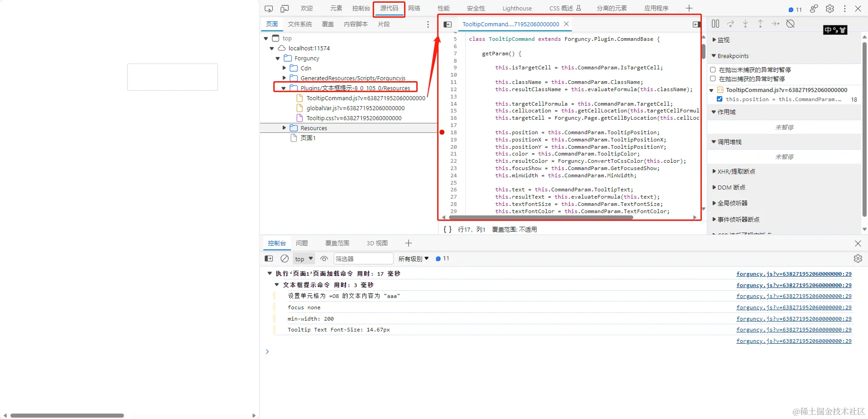The height and width of the screenshot is (419, 868).
Task: Close the TooltipCommand file tab
Action: tap(566, 24)
